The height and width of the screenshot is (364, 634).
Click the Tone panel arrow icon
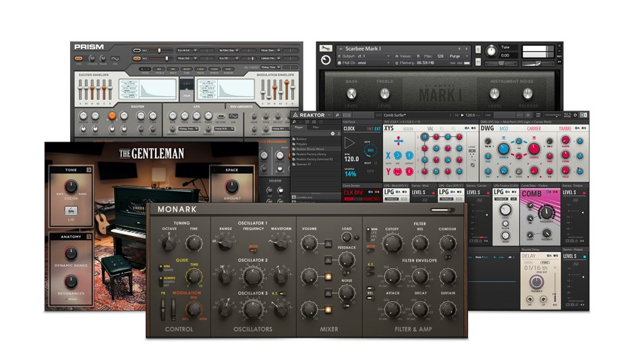(x=88, y=170)
